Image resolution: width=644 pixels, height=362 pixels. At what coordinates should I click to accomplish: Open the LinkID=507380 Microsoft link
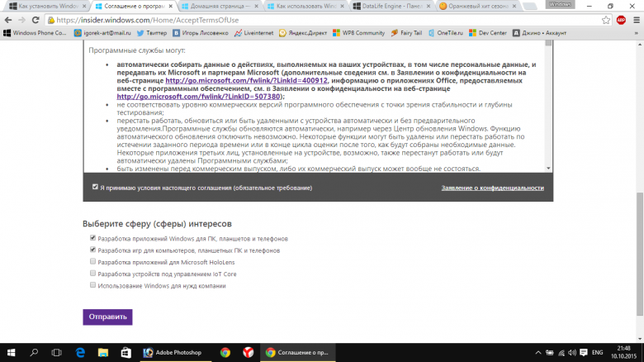(199, 96)
